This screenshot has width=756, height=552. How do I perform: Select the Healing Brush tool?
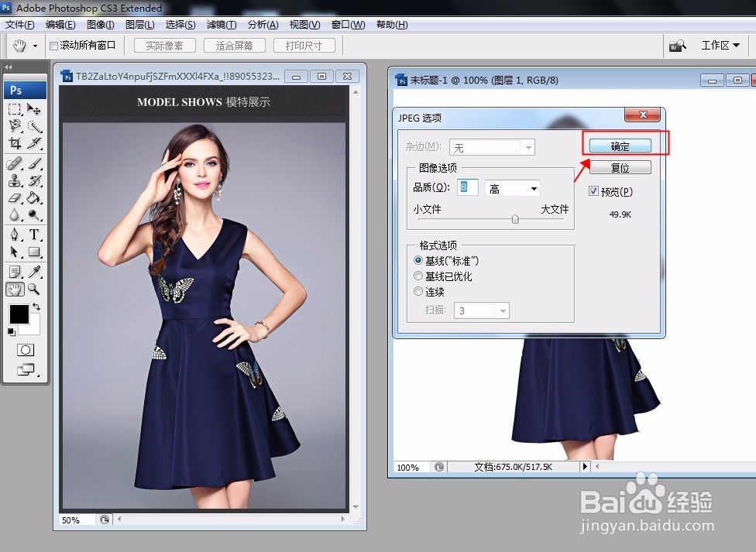click(15, 164)
